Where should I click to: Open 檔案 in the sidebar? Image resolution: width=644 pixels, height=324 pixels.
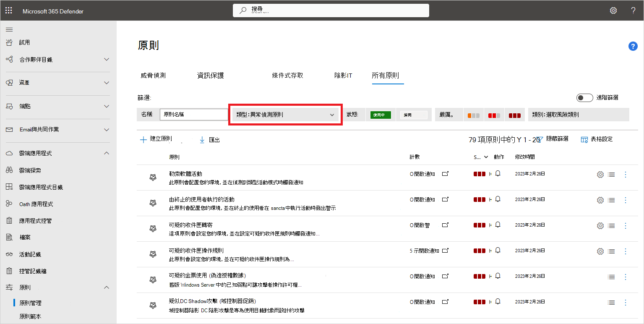coord(25,238)
